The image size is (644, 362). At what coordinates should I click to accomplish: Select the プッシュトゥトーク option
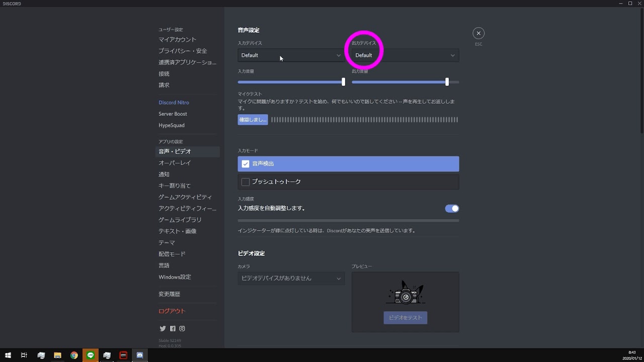(x=348, y=182)
